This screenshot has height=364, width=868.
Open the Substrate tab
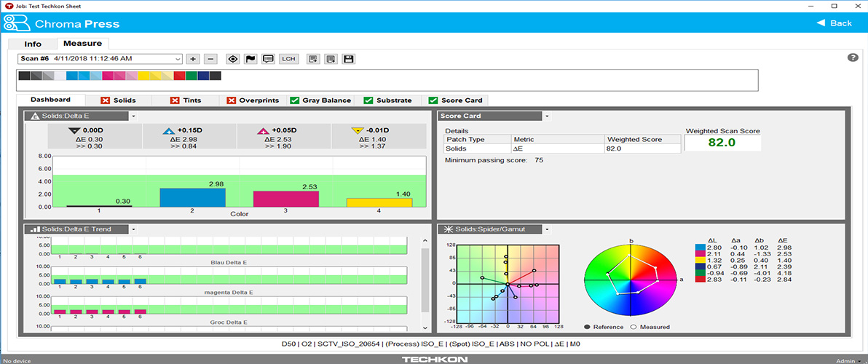click(x=388, y=100)
